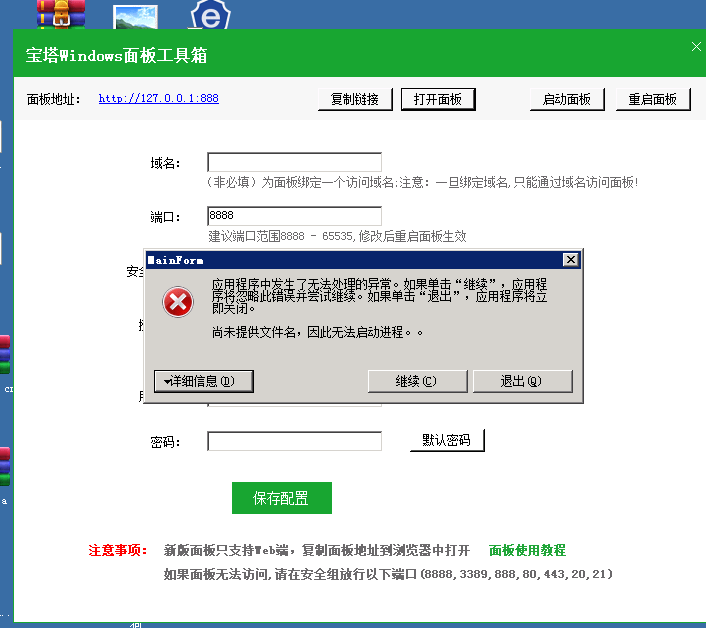Open the 面板使用教程 link
706x628 pixels.
point(527,550)
